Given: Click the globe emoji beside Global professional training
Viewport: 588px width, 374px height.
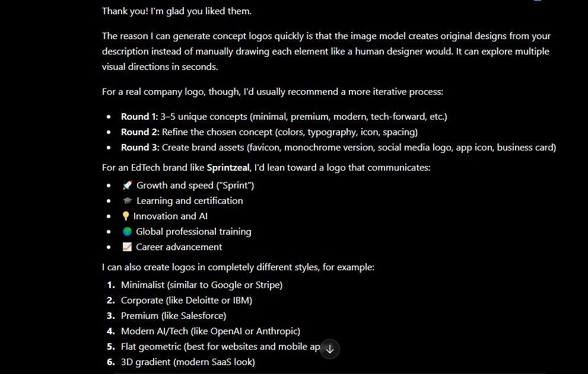Looking at the screenshot, I should click(x=127, y=232).
